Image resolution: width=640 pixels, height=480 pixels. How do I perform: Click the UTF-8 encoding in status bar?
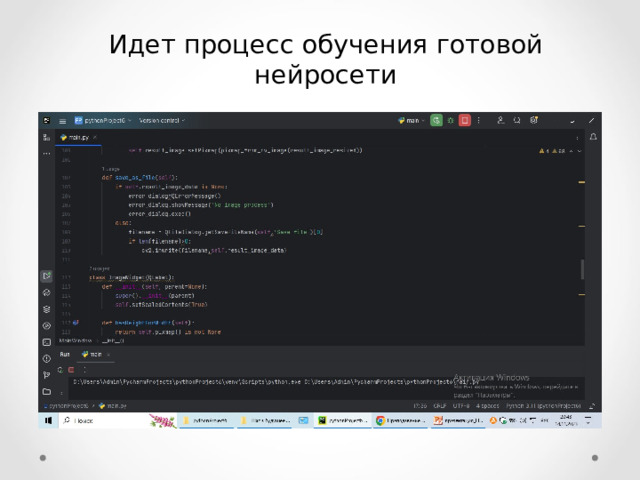pos(461,406)
